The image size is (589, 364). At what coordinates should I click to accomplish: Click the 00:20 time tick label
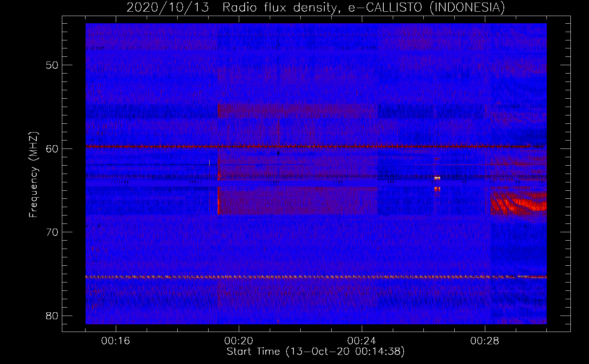239,341
